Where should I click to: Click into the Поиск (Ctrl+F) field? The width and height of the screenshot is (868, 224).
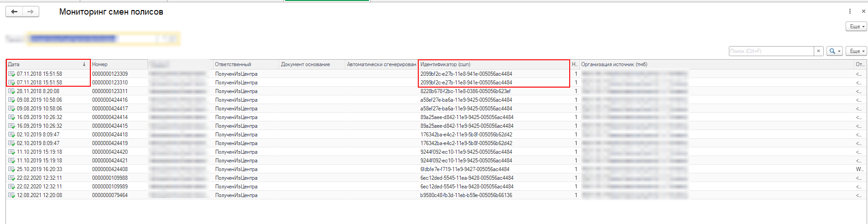coord(771,51)
